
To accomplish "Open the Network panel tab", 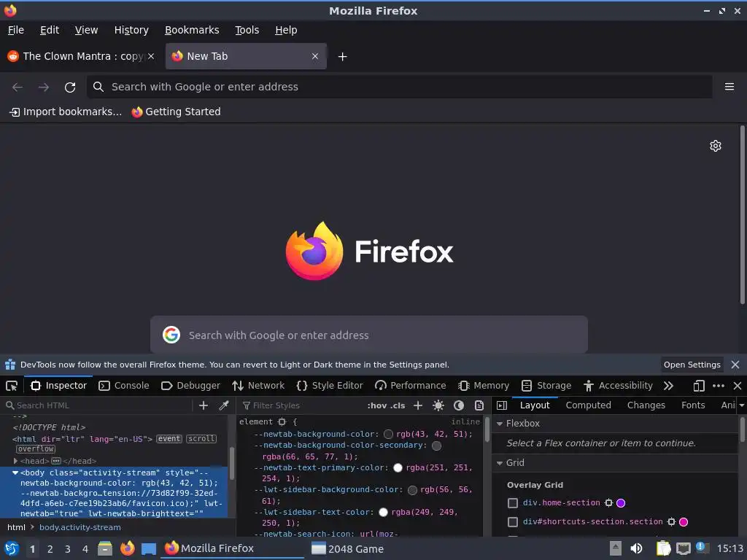I will click(x=258, y=386).
